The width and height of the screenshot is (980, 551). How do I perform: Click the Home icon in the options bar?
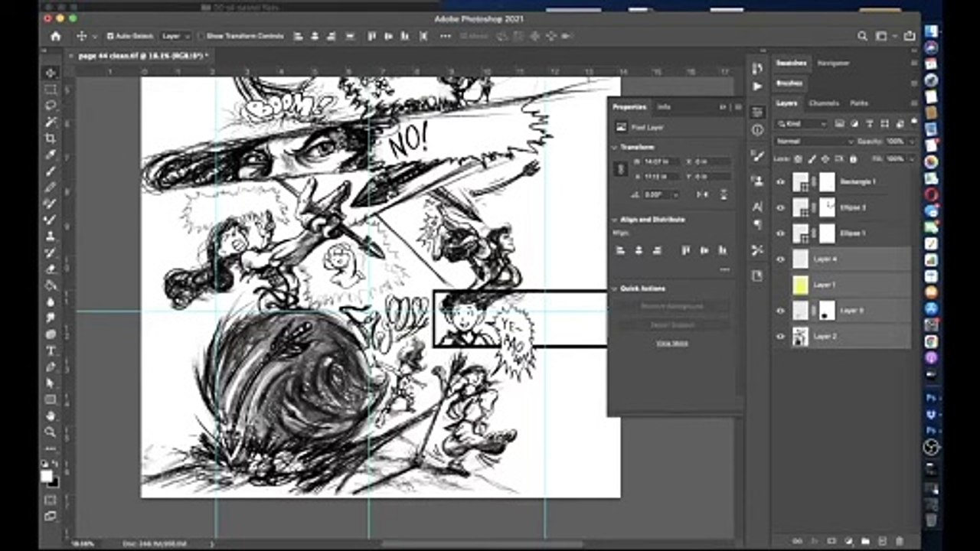pos(55,36)
